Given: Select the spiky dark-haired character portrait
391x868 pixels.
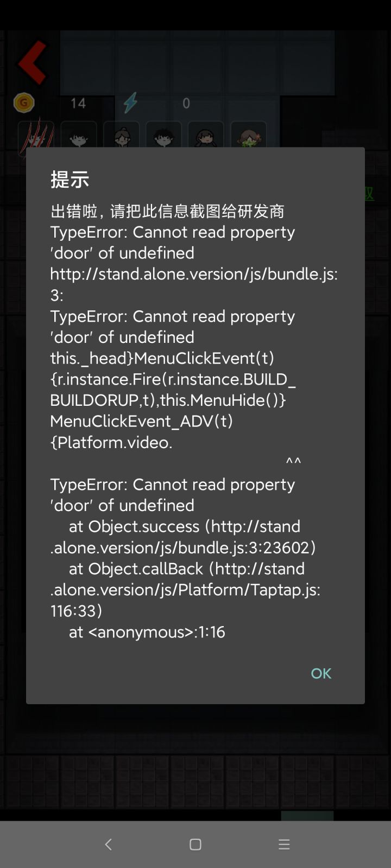Looking at the screenshot, I should click(163, 135).
